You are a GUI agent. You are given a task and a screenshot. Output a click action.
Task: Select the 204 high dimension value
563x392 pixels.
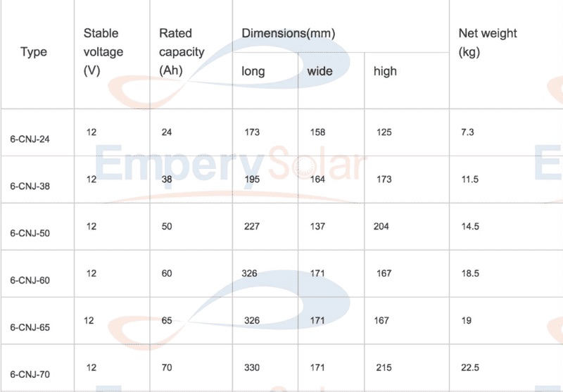(x=381, y=226)
